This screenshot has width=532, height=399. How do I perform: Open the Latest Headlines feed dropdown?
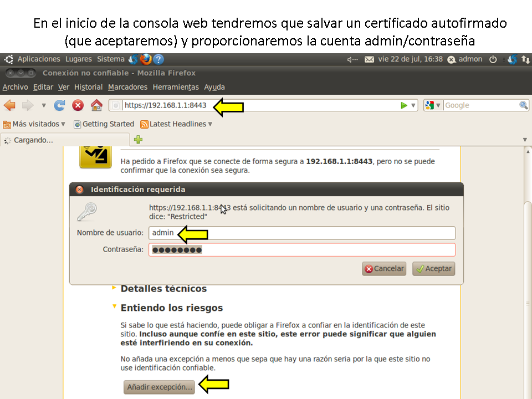(176, 124)
